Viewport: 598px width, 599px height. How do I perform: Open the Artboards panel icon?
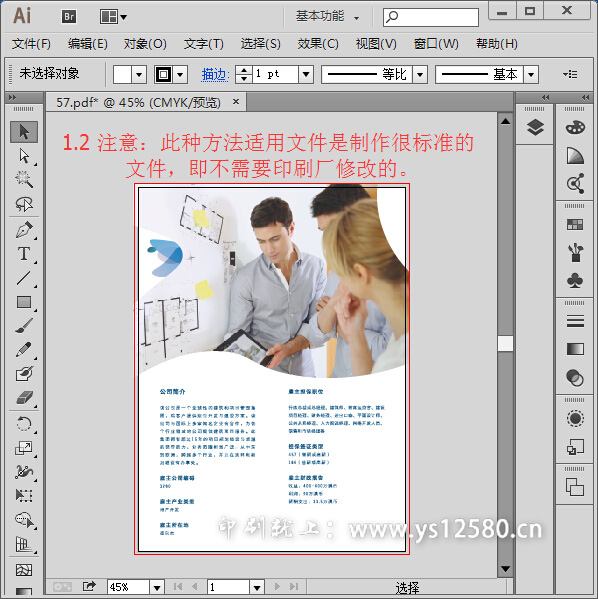[x=575, y=487]
